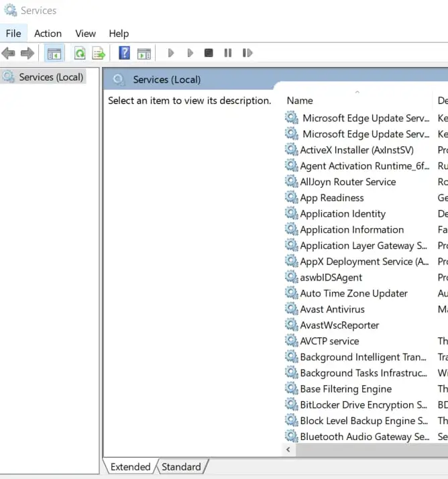Click the Back arrow in the toolbar

click(x=8, y=54)
